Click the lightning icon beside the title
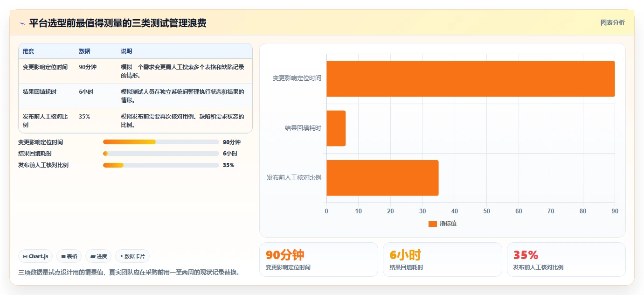Screen dimensions: 644x295 (x=22, y=23)
